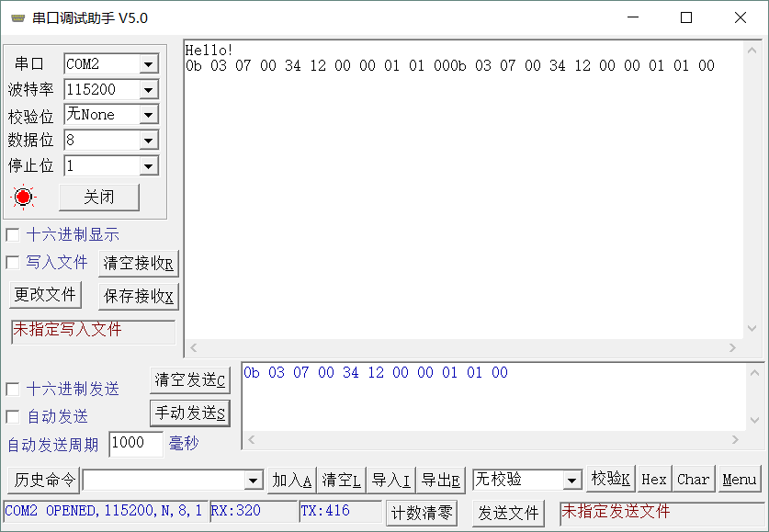This screenshot has height=532, width=769.
Task: Click the 自动发送周期 label
Action: 53,445
